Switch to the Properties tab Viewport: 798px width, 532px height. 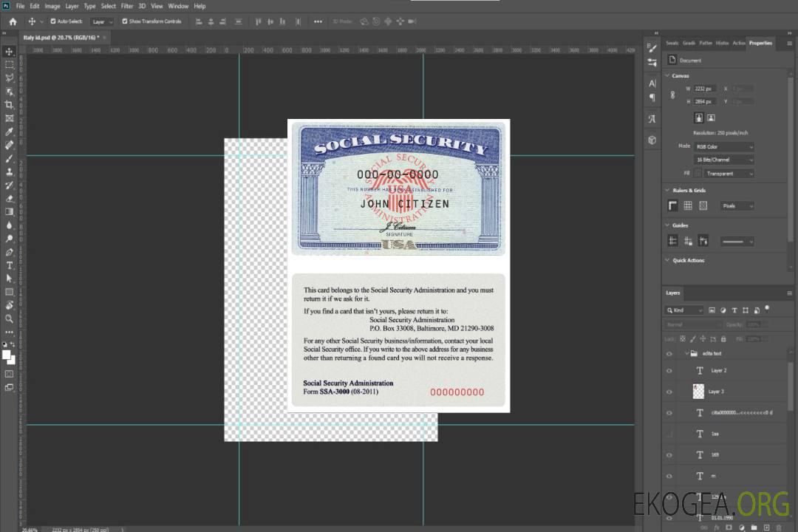pyautogui.click(x=760, y=43)
